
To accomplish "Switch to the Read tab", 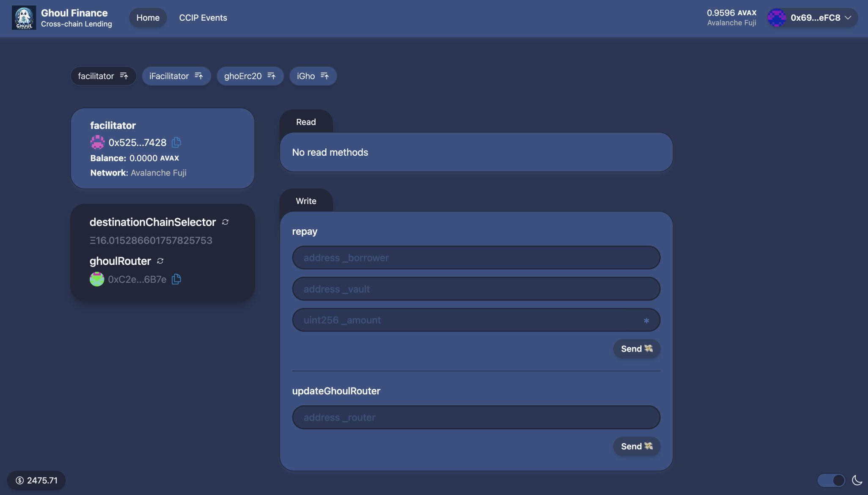I will [306, 122].
